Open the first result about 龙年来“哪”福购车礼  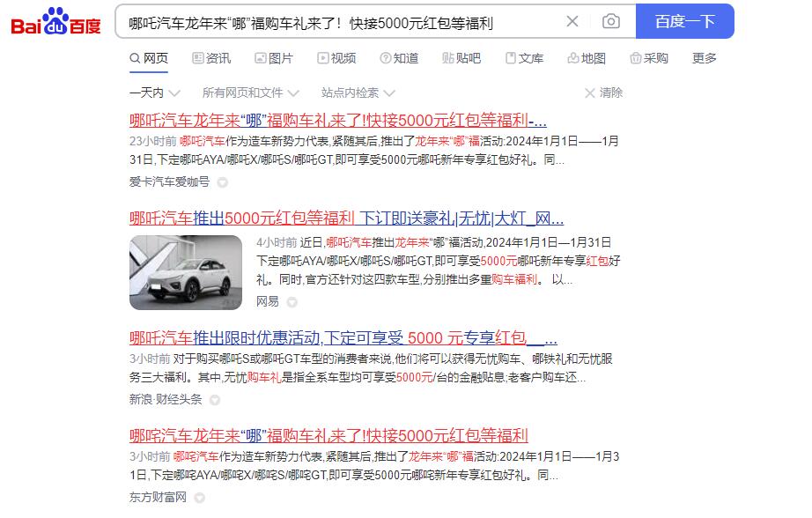click(x=338, y=120)
